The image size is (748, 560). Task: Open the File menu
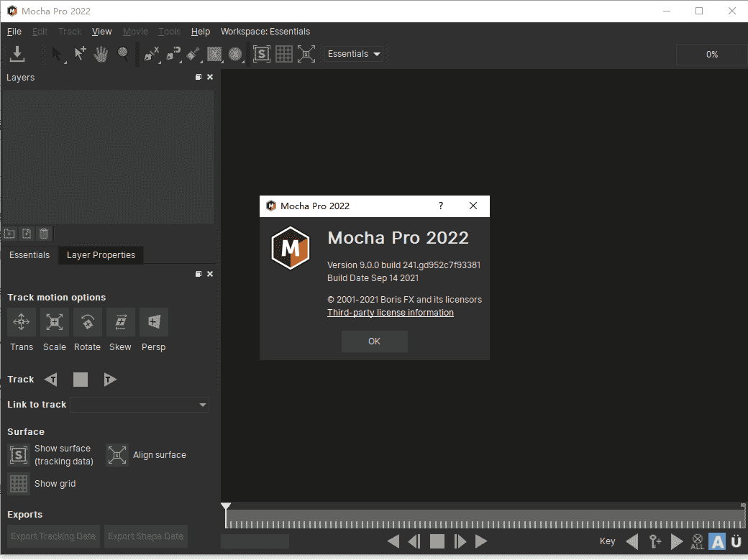pyautogui.click(x=14, y=32)
